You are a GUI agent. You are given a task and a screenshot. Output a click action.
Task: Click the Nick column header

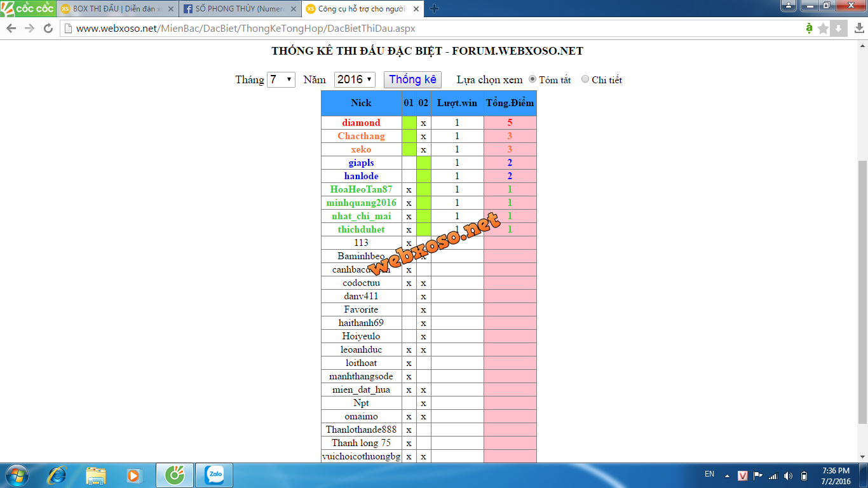click(x=361, y=103)
